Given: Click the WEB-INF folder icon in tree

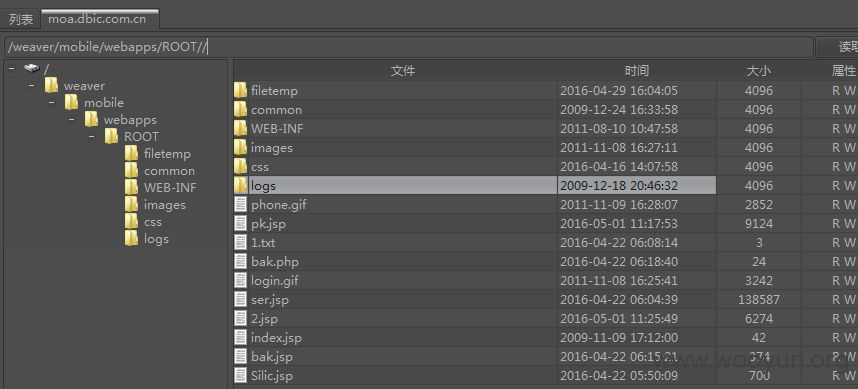Looking at the screenshot, I should click(131, 188).
